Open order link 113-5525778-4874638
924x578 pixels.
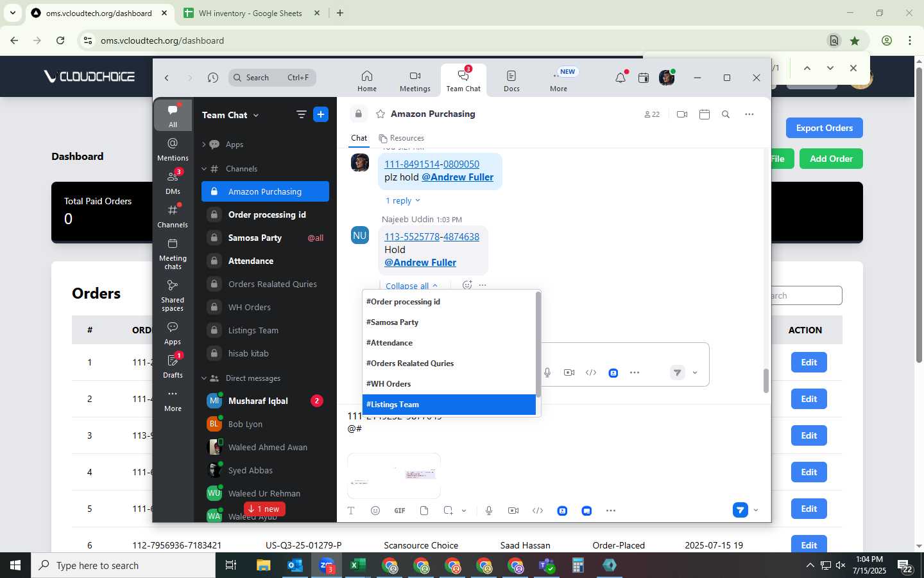[432, 237]
